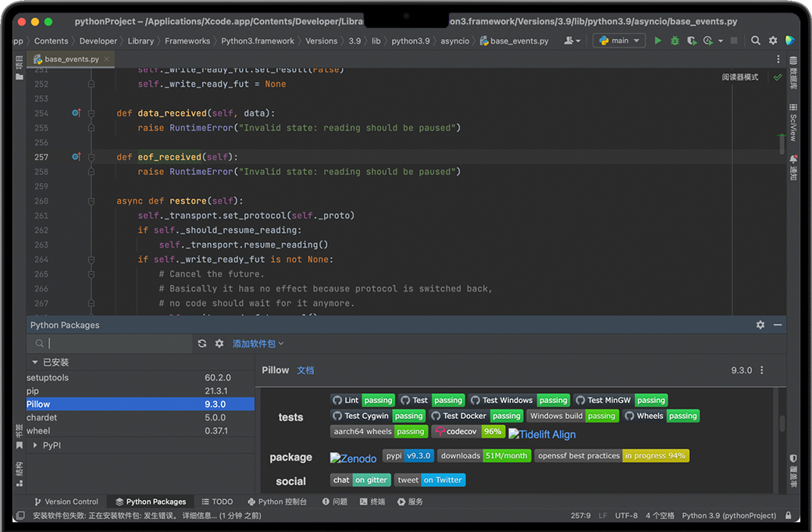Expand the PyPI repository tree node
Image resolution: width=812 pixels, height=532 pixels.
35,445
